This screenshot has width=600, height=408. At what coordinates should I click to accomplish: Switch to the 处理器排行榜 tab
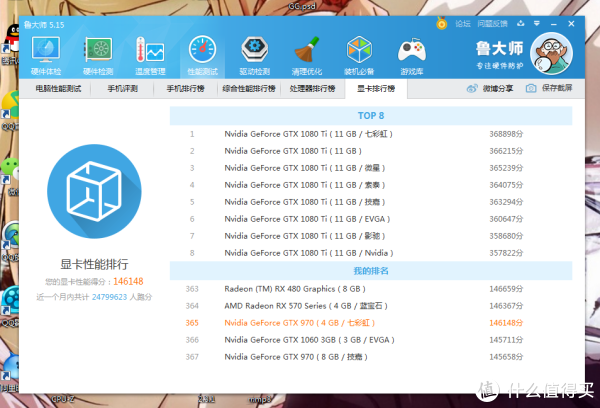tap(312, 89)
